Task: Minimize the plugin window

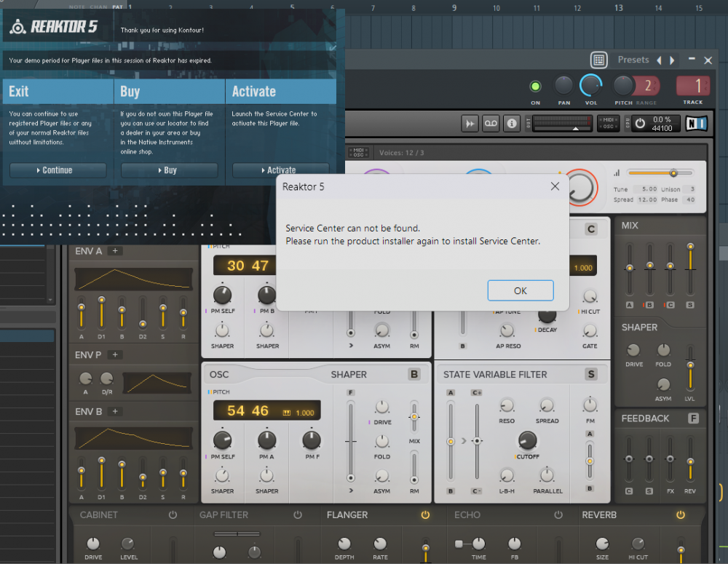Action: click(x=692, y=59)
